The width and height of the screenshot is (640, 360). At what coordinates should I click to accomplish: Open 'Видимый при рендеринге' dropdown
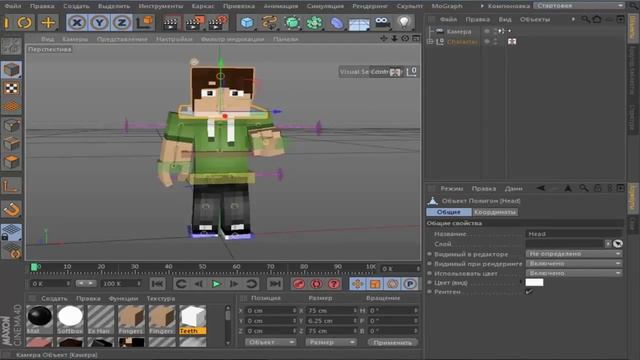(x=574, y=264)
